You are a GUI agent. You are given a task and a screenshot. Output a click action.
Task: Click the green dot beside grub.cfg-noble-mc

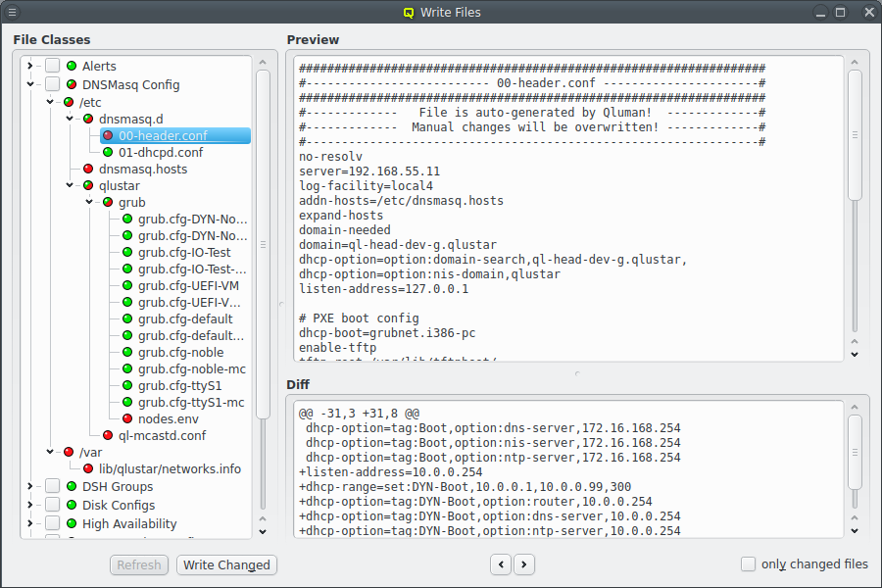(x=127, y=368)
